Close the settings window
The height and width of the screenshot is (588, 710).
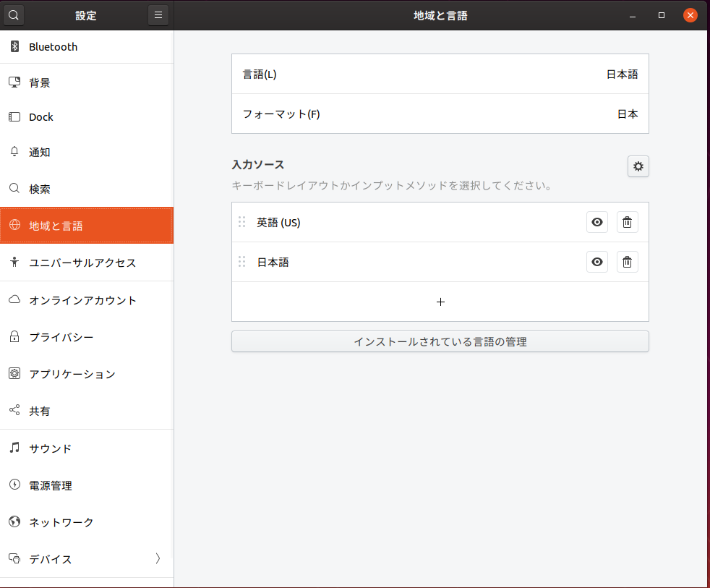tap(690, 15)
